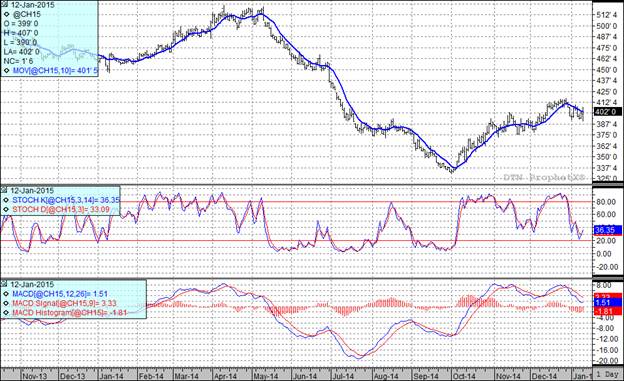Click the diamond marker next to @CH15
The image size is (624, 381).
click(x=6, y=15)
